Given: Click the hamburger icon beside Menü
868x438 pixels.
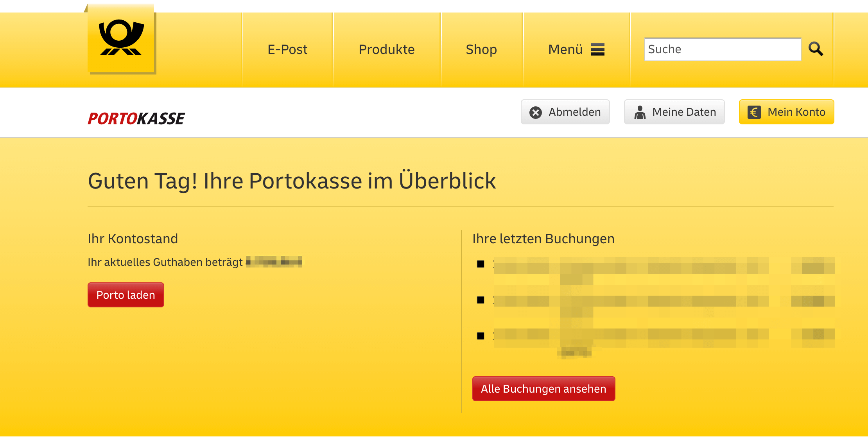Looking at the screenshot, I should (x=597, y=49).
